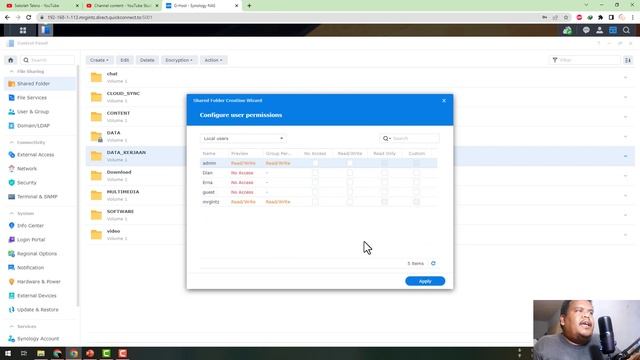Viewport: 640px width, 360px height.
Task: Collapse the Connectivity sidebar section
Action: coord(11,142)
